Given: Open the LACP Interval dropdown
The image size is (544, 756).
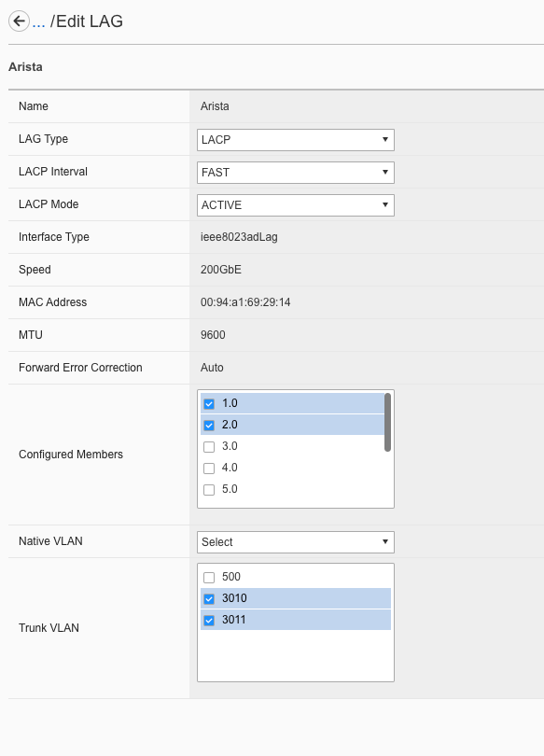Looking at the screenshot, I should point(296,173).
